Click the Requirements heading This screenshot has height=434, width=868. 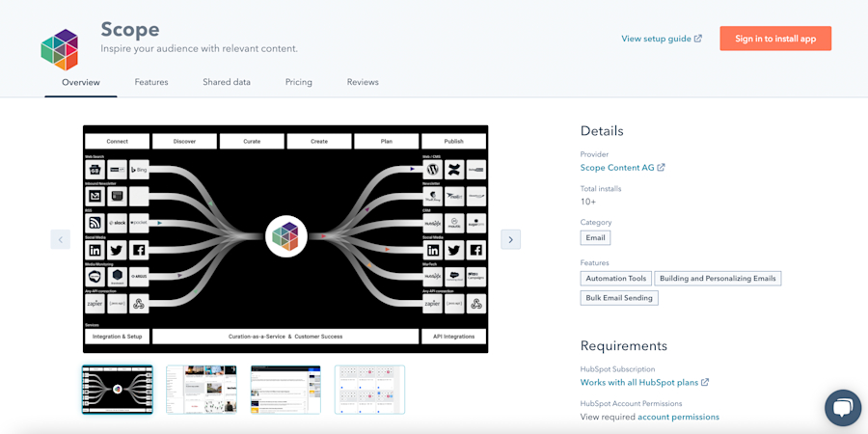pos(623,346)
